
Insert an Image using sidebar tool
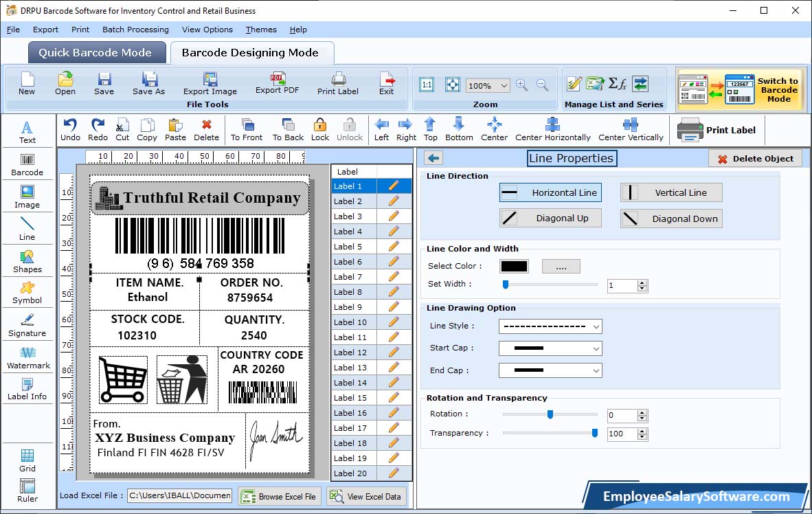(x=27, y=197)
